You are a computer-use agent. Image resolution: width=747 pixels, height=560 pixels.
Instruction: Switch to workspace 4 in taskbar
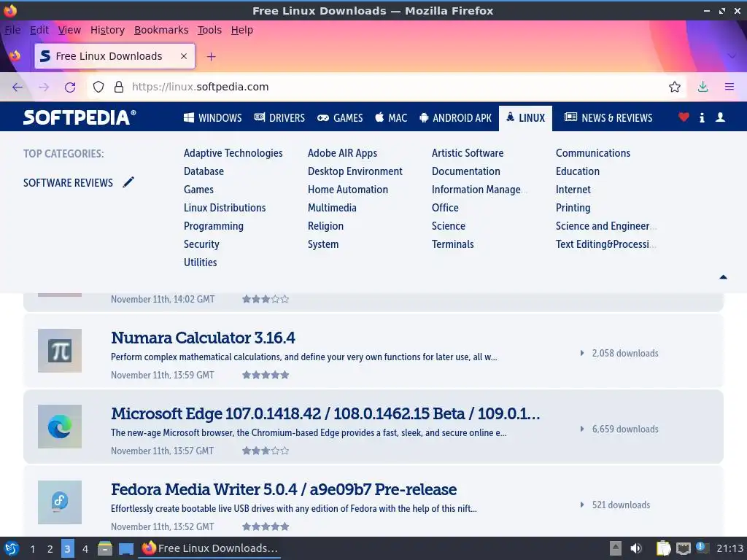pyautogui.click(x=85, y=549)
